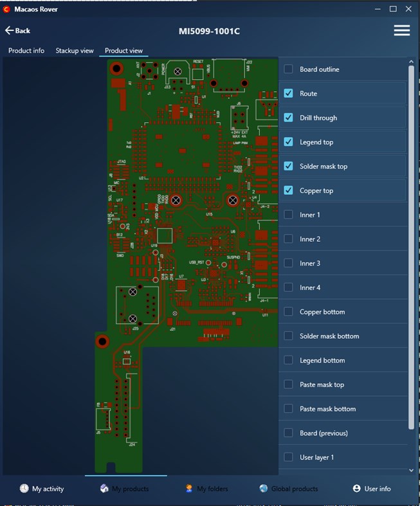
Task: Switch to the Product info tab
Action: tap(26, 51)
